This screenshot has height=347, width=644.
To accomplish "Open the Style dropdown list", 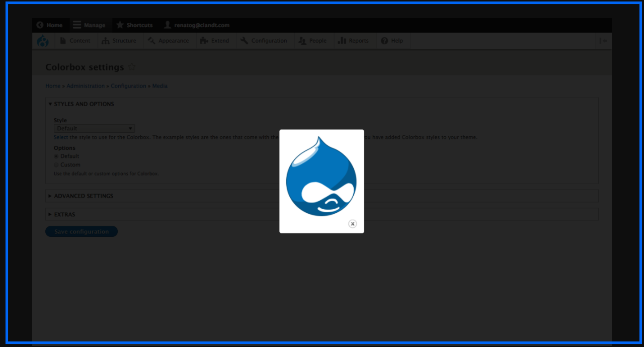I will (x=94, y=129).
